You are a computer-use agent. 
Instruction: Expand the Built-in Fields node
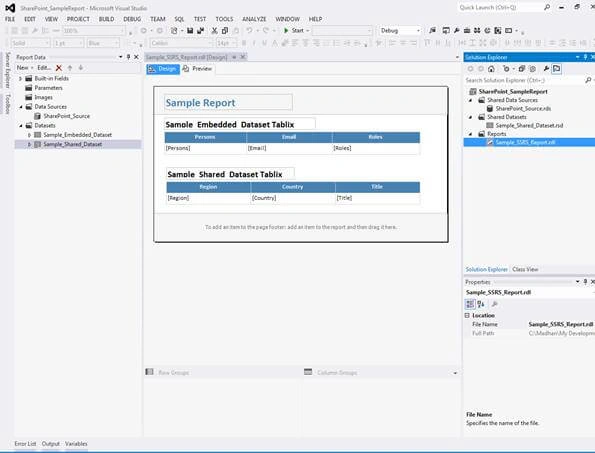[21, 79]
